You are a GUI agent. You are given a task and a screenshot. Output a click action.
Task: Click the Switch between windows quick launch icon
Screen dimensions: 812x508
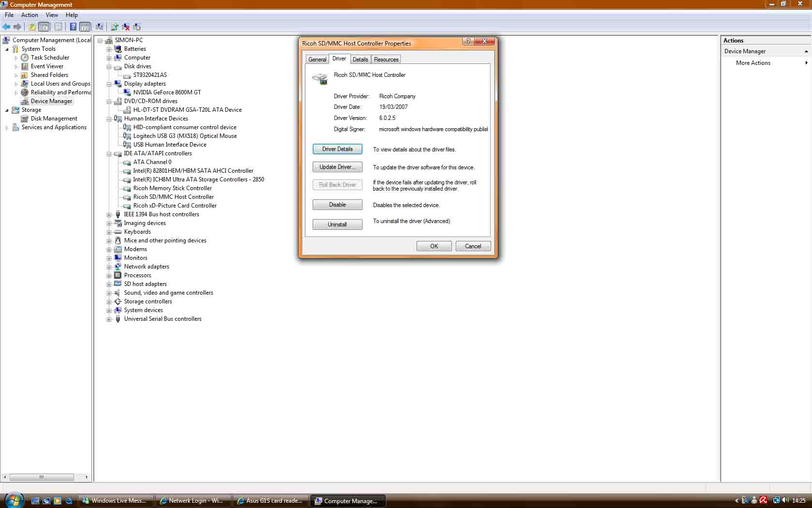point(46,501)
